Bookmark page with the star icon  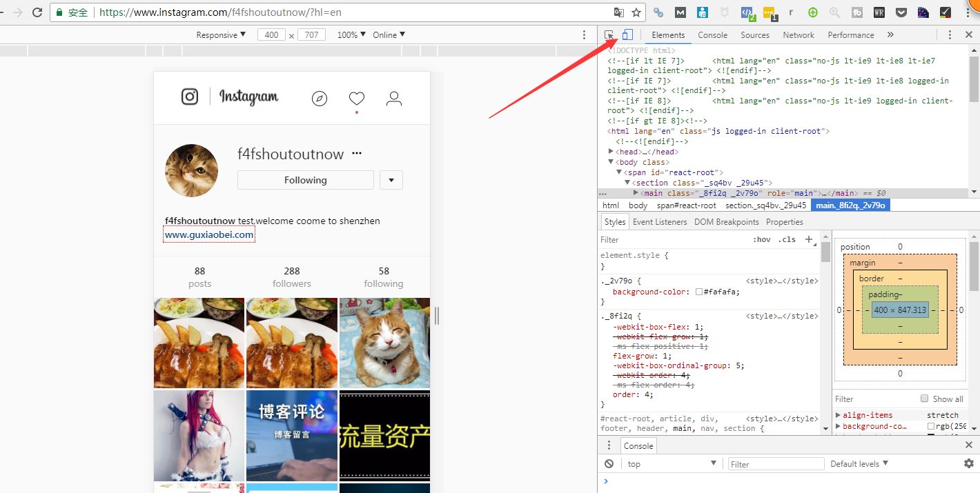pos(636,12)
